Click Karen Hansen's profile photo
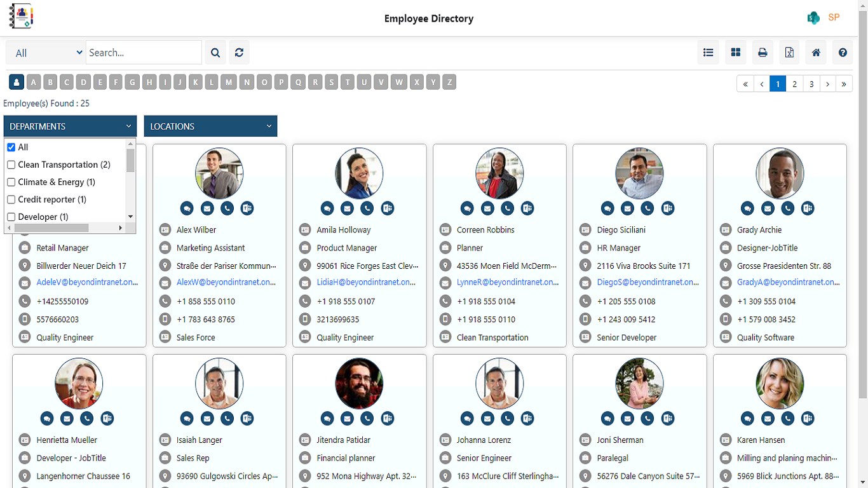The width and height of the screenshot is (868, 488). pos(780,383)
